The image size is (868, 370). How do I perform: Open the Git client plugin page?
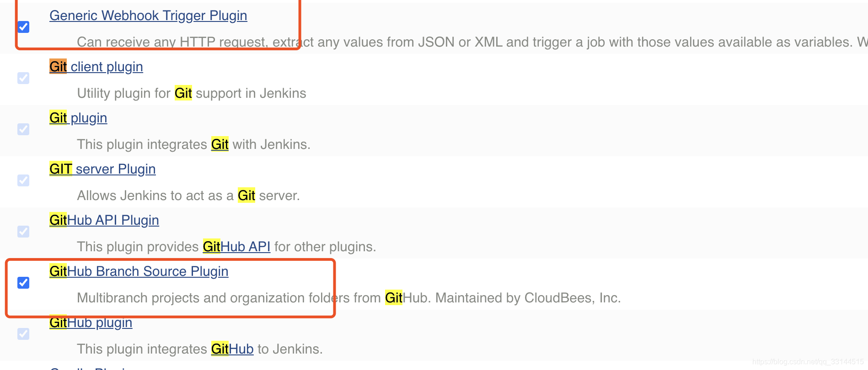(96, 67)
